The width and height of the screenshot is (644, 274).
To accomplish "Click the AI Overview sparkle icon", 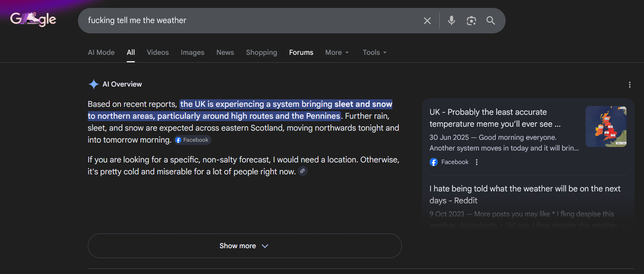I will [93, 84].
